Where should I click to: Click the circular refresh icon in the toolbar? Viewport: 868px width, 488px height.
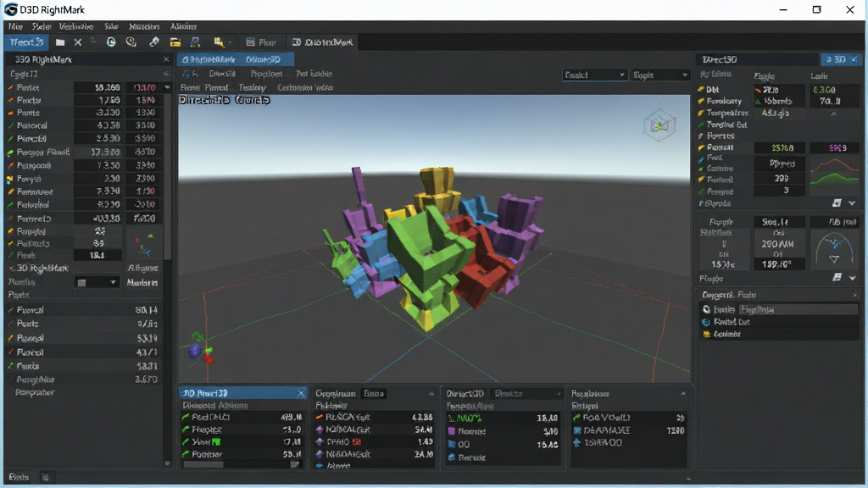[111, 42]
